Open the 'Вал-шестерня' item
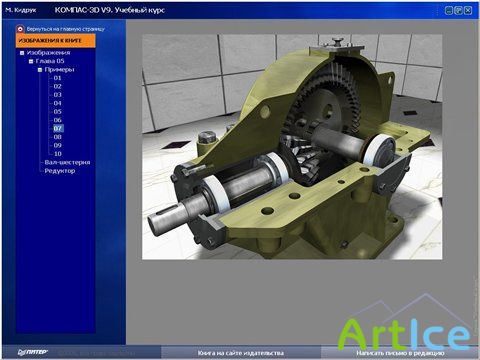480x360 pixels. pyautogui.click(x=67, y=162)
